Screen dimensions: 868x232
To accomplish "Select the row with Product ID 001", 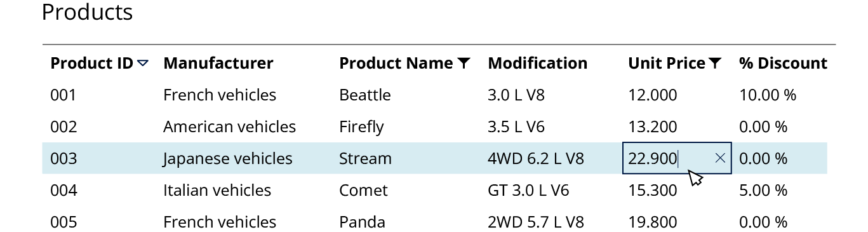I will coord(435,95).
